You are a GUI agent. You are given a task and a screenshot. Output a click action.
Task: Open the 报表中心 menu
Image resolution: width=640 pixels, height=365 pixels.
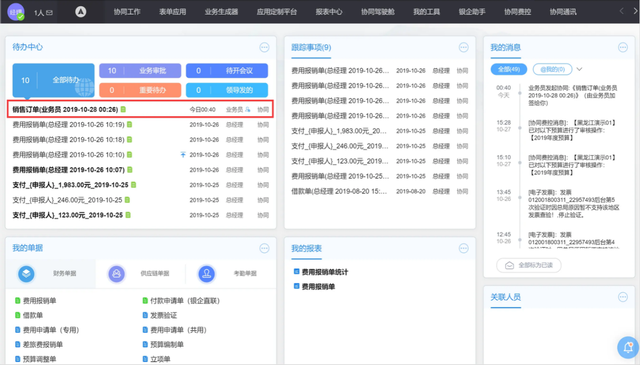(329, 12)
